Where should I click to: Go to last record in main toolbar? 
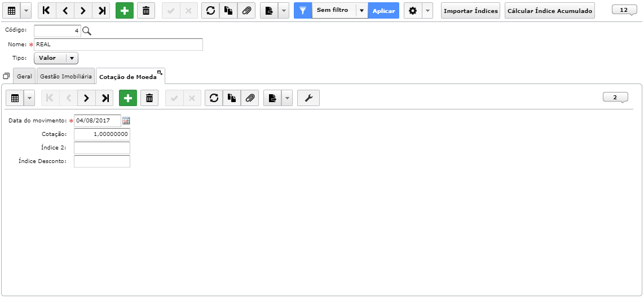pyautogui.click(x=101, y=11)
